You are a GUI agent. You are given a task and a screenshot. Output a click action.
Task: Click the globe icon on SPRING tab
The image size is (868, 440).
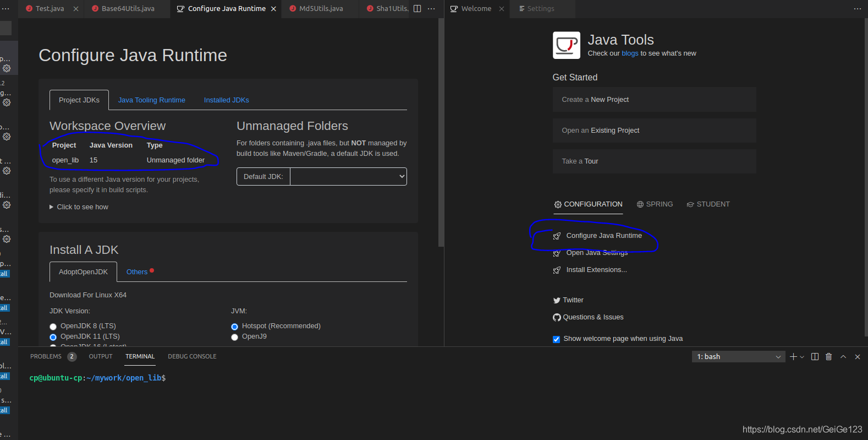pos(640,204)
